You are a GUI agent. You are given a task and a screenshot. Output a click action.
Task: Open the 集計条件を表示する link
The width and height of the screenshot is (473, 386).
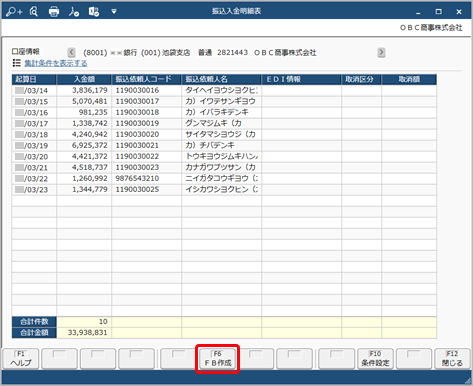[x=56, y=63]
